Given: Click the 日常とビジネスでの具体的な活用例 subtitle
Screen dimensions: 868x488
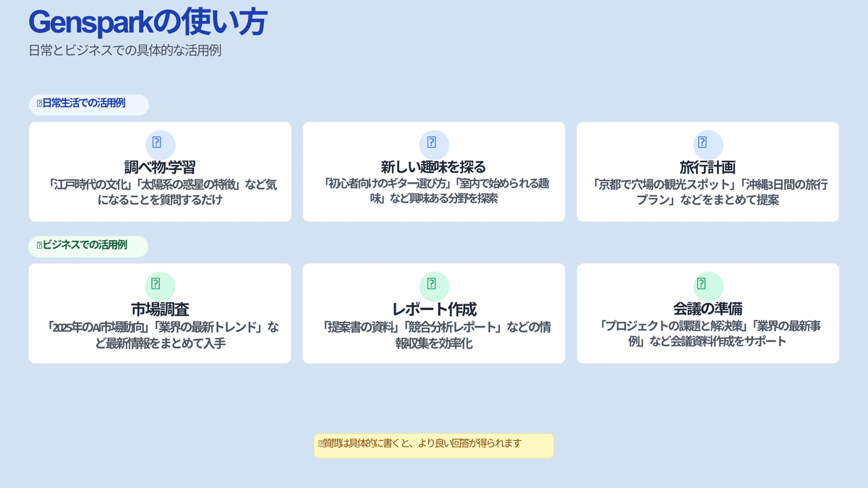Looking at the screenshot, I should coord(125,51).
